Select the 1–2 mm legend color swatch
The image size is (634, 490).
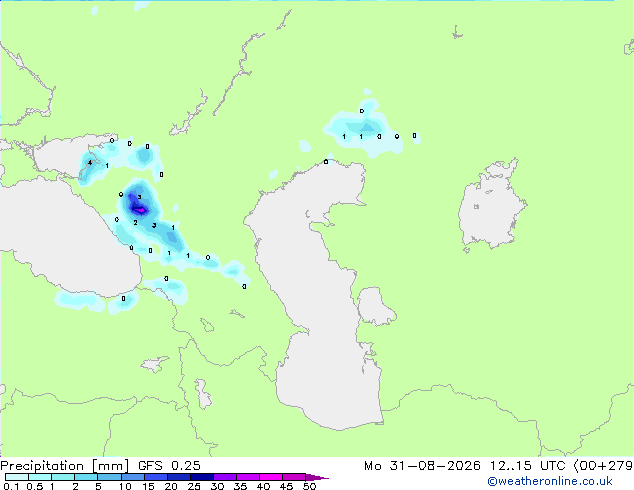point(63,477)
